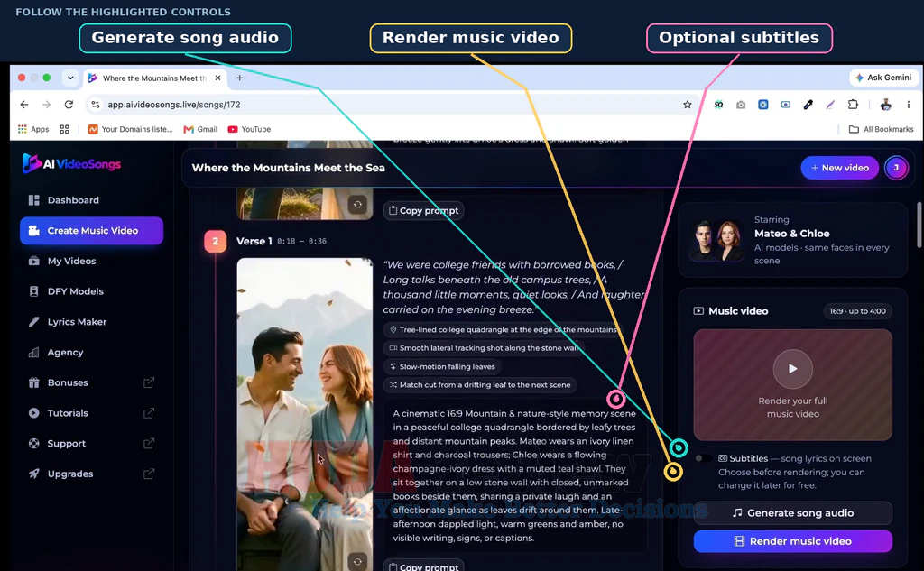Click the Ask Gemini button
Screen dimensions: 924x571
pos(883,78)
